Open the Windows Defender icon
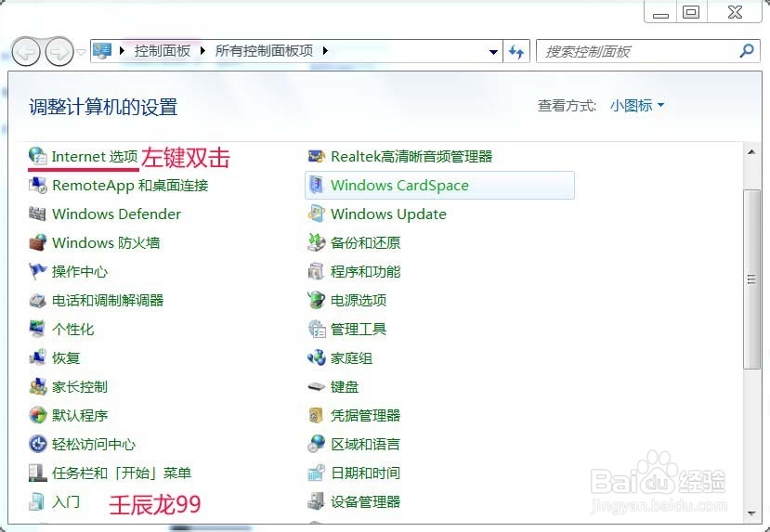770x532 pixels. (38, 214)
